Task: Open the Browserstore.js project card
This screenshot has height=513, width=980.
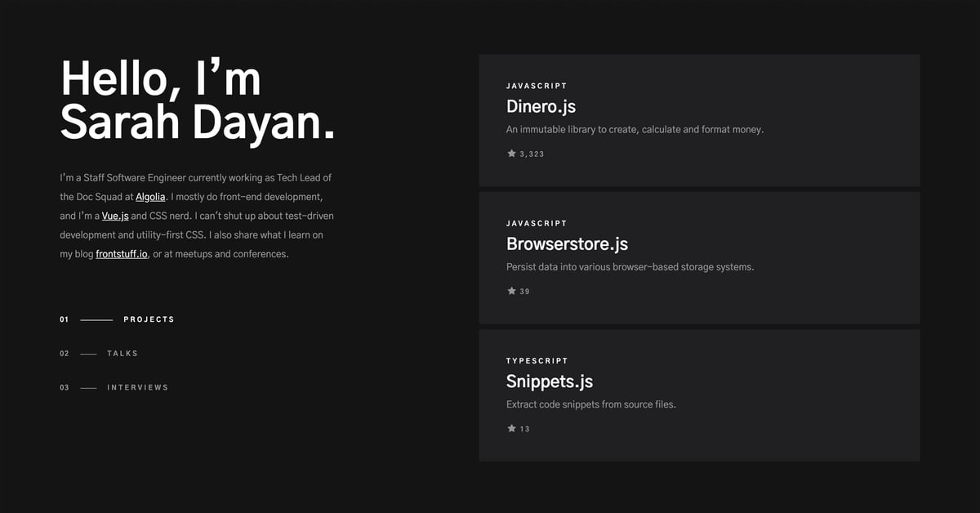Action: click(x=698, y=257)
